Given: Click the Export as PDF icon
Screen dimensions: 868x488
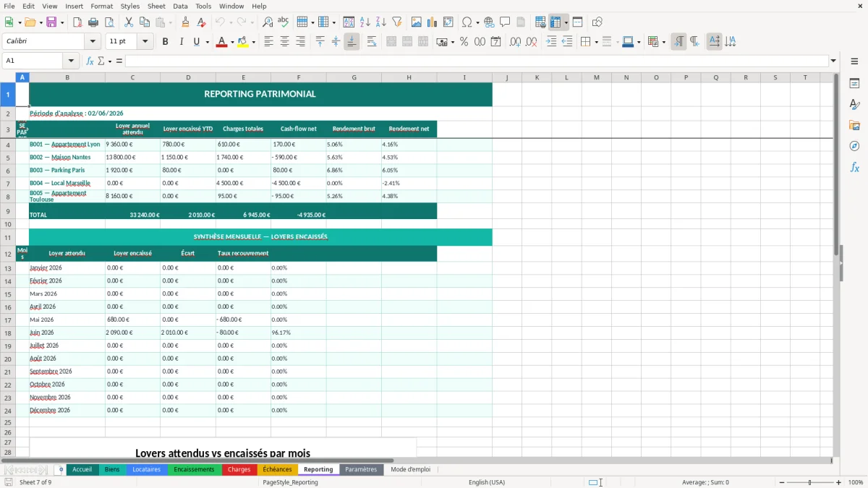Looking at the screenshot, I should 77,22.
